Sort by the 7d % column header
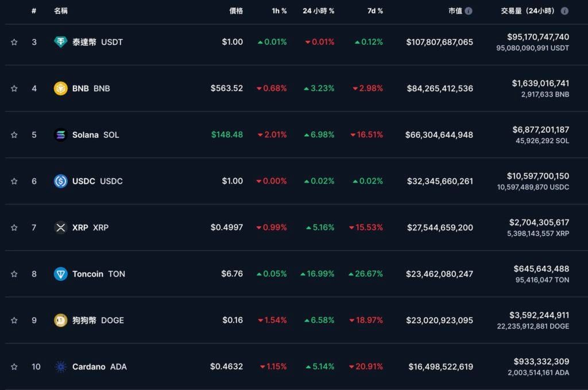588x390 pixels. [x=375, y=11]
